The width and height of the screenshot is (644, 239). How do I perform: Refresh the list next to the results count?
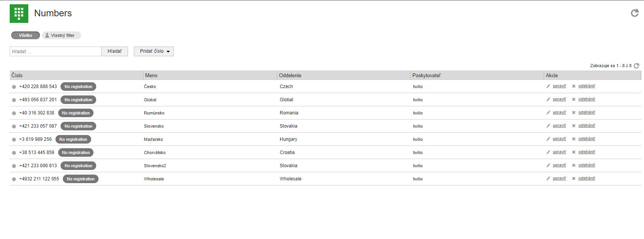tap(636, 66)
